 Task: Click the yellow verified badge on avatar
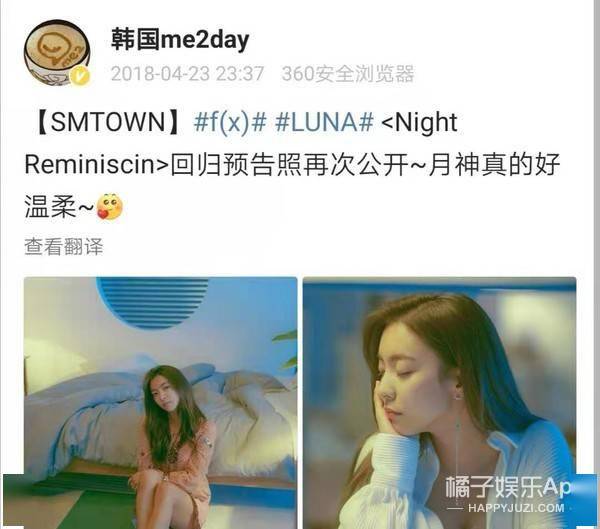click(x=81, y=76)
